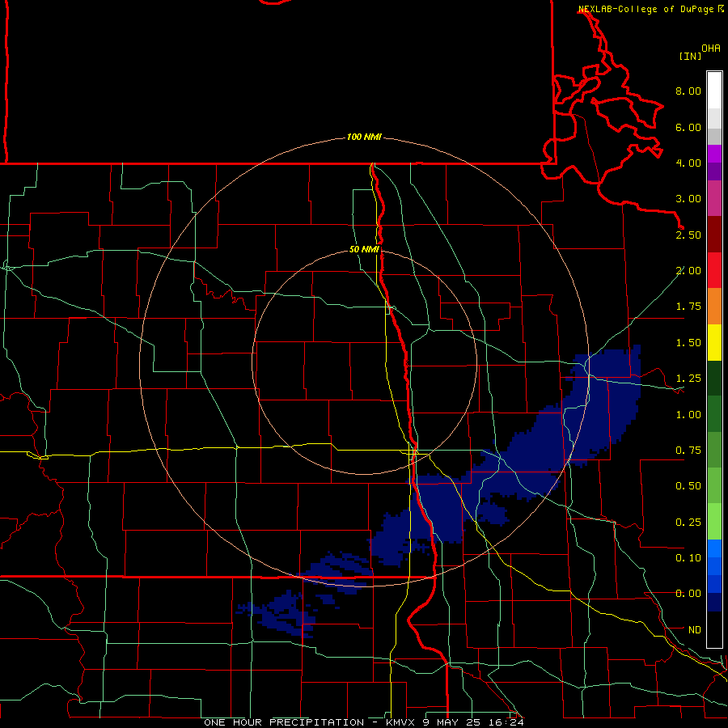Click the legend swatch beside the 0.50 label
The width and height of the screenshot is (728, 728).
coord(714,485)
